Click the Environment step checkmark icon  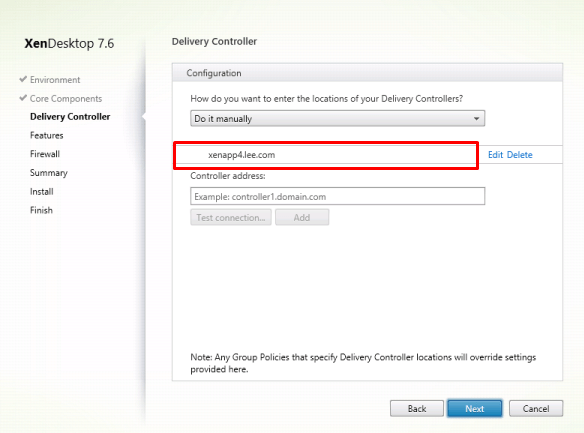(23, 79)
